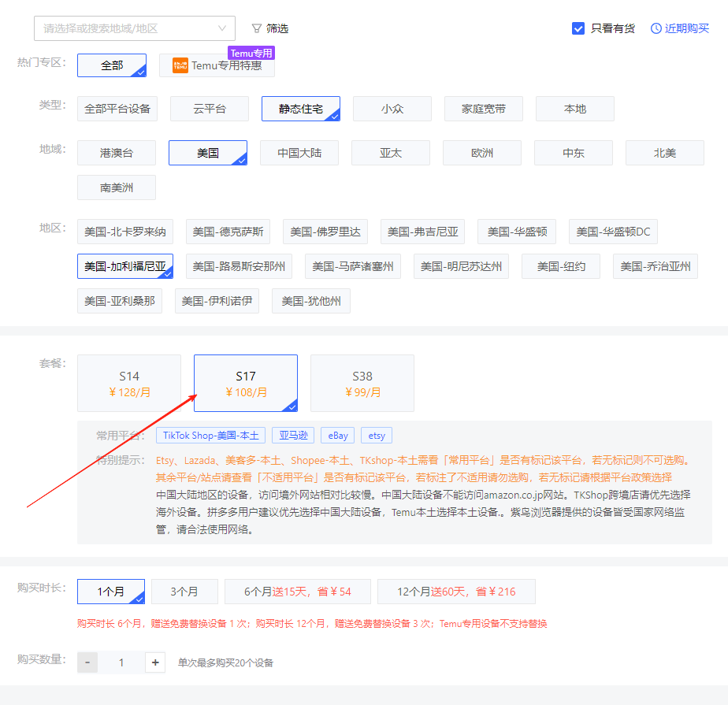
Task: Decrease purchase quantity with minus button
Action: click(x=87, y=662)
